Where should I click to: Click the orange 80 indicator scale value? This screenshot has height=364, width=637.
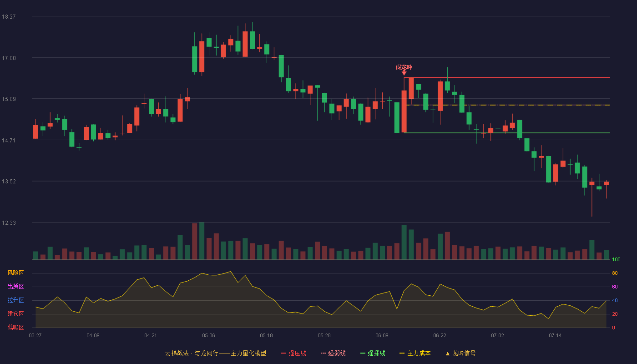click(615, 273)
